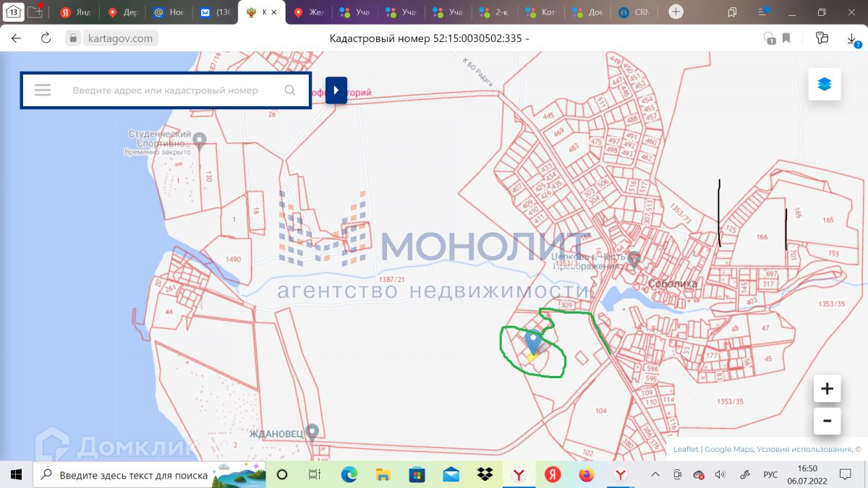
Task: Open the Leaflet attribution link
Action: click(686, 449)
